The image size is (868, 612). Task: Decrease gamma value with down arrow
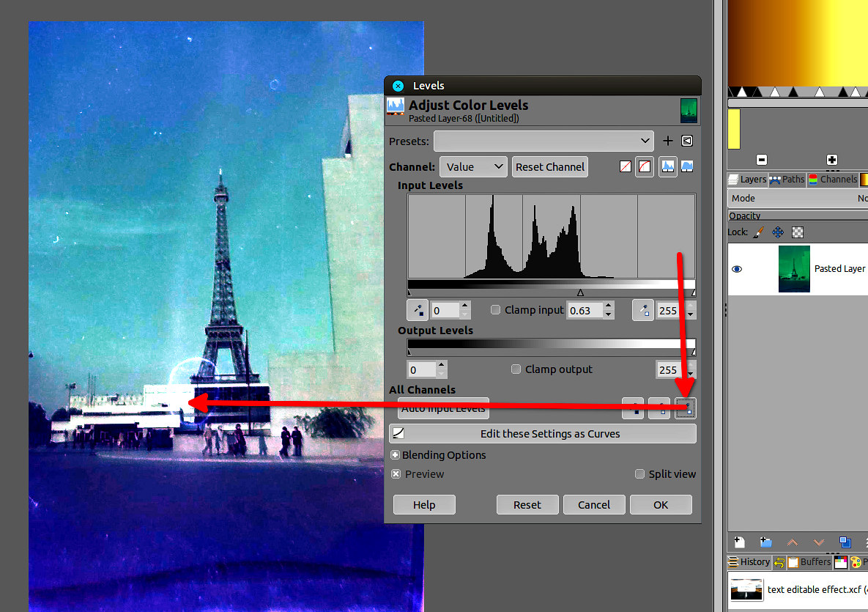point(609,315)
